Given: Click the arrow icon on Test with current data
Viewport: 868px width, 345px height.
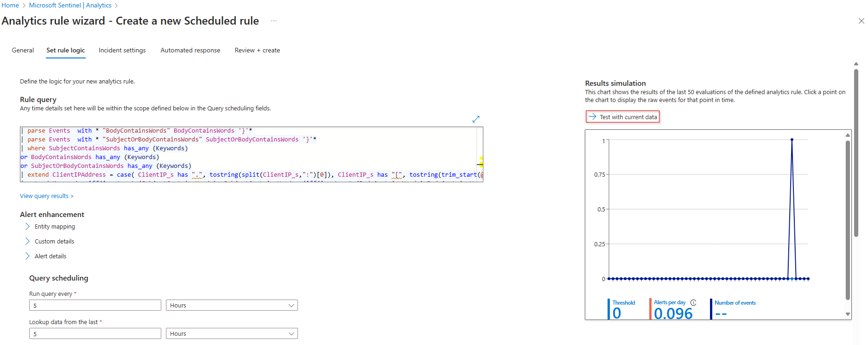Looking at the screenshot, I should click(x=592, y=117).
